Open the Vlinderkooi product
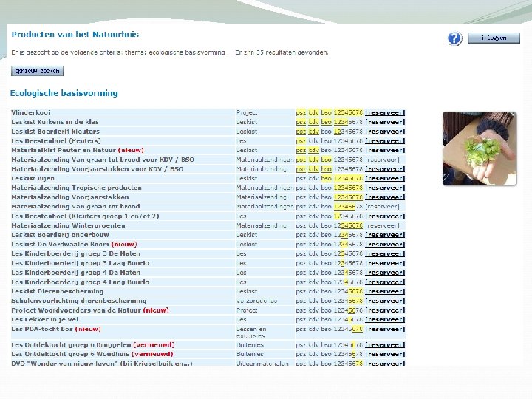Screen dimensions: 532x399 (30, 112)
